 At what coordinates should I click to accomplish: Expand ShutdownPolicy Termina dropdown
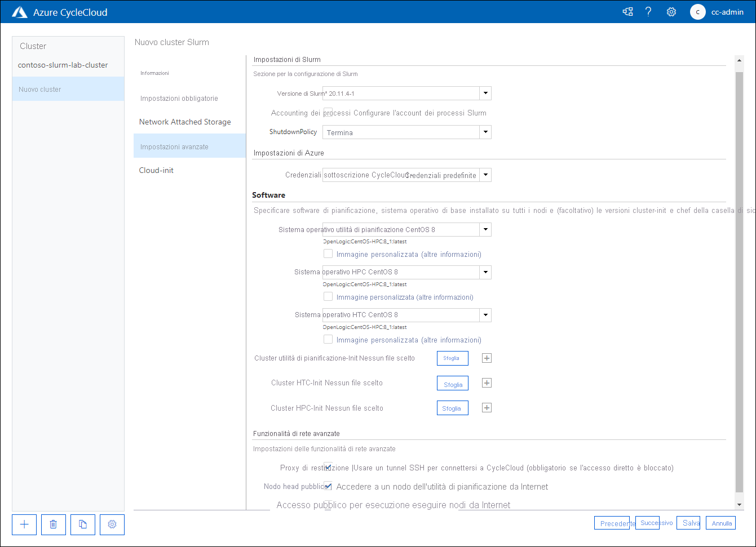[485, 132]
